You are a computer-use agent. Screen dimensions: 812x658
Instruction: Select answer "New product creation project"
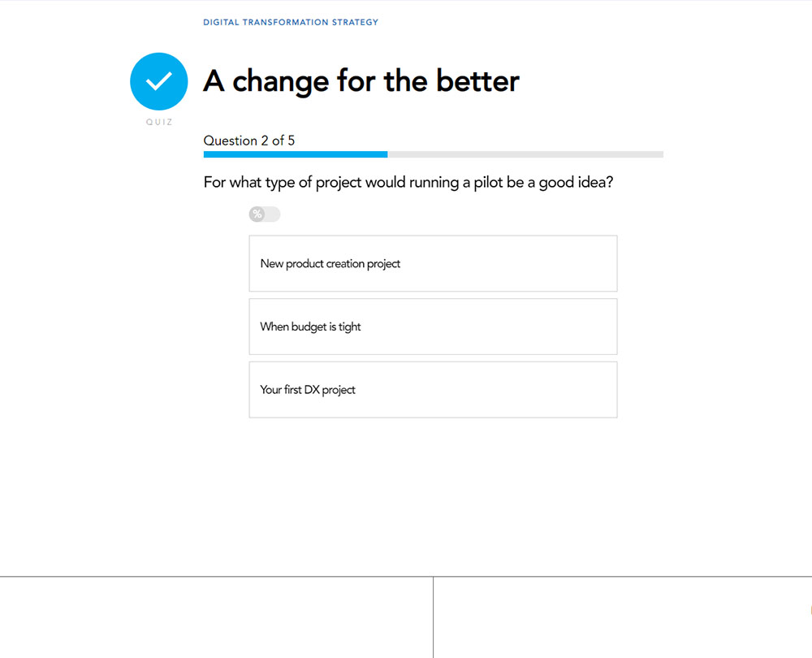[x=433, y=264]
